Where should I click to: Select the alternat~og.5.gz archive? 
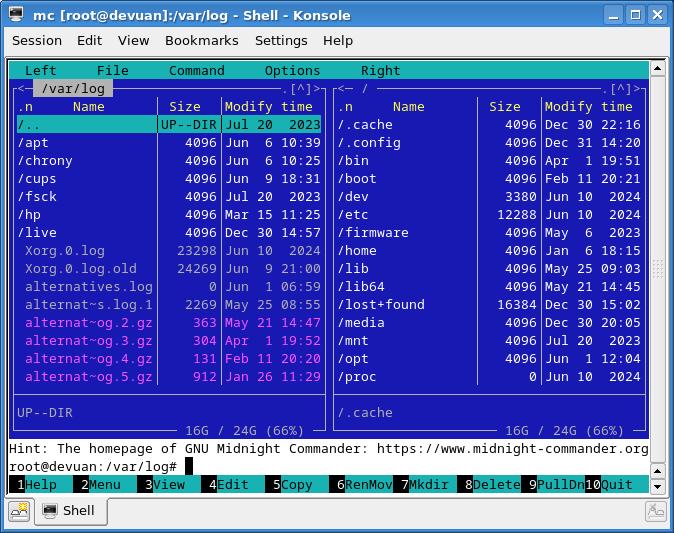(169, 377)
